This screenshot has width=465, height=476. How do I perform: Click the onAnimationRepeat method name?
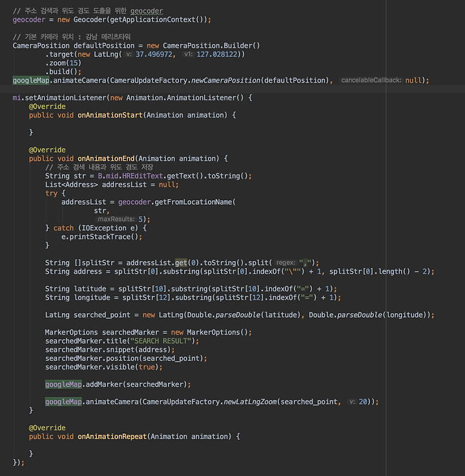112,437
